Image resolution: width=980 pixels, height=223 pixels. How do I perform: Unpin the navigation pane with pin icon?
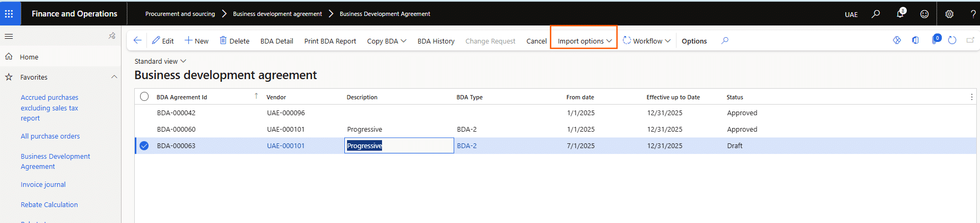tap(112, 36)
